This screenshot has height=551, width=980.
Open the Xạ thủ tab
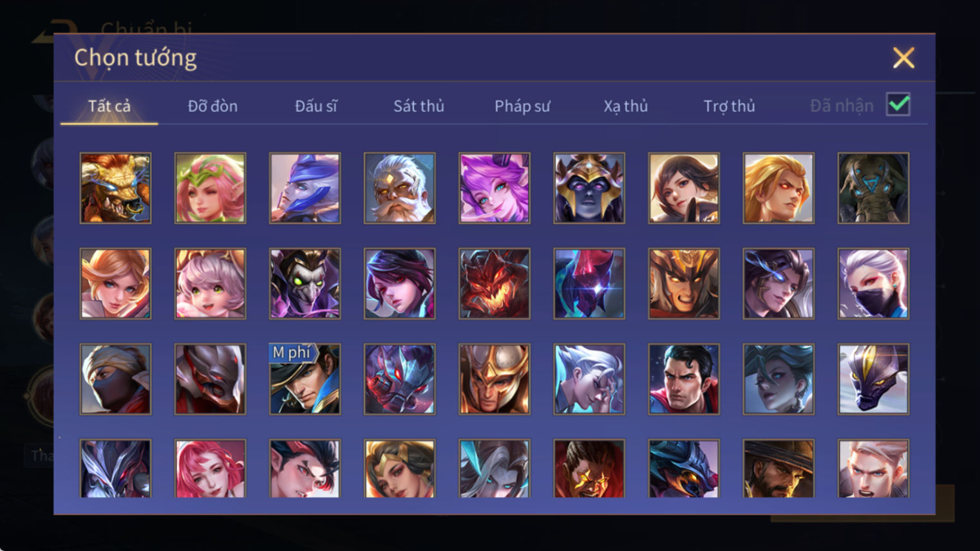coord(625,106)
